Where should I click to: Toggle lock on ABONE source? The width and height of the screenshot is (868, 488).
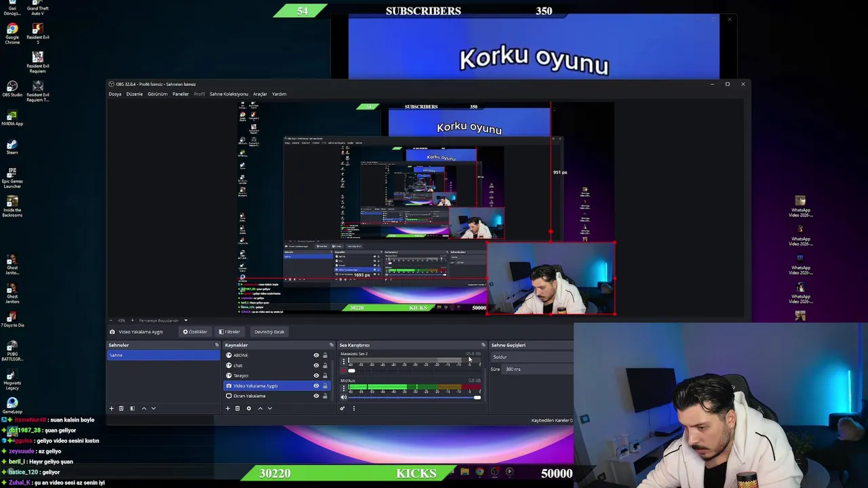325,355
